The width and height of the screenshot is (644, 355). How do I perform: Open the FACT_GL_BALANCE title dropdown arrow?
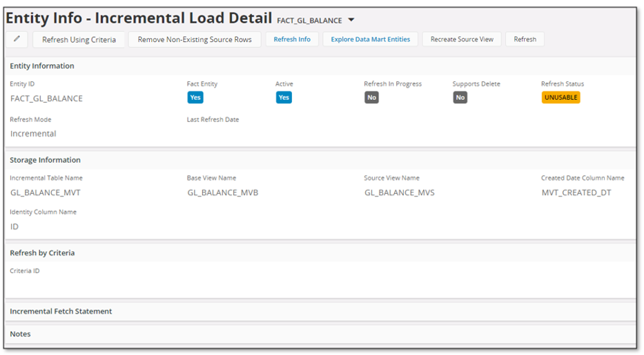point(351,20)
